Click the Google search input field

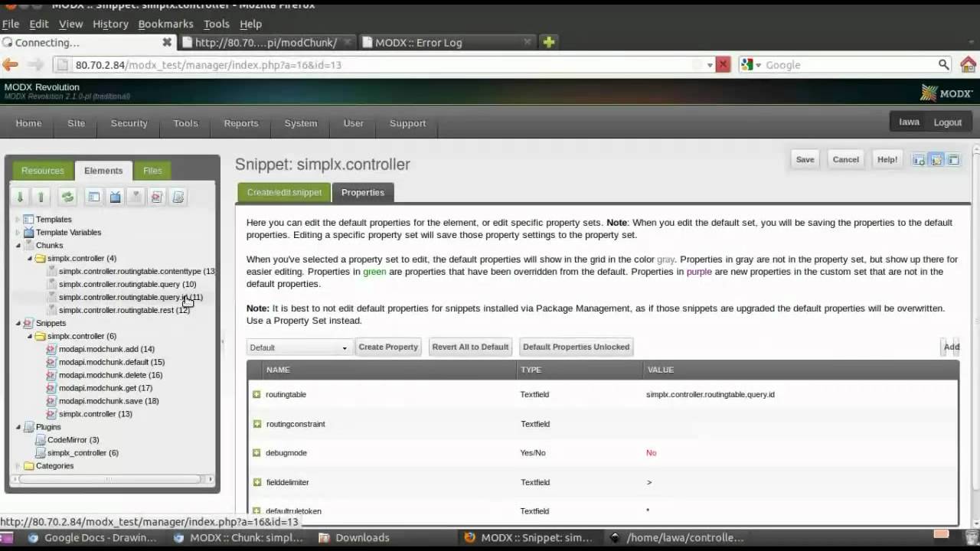click(850, 65)
